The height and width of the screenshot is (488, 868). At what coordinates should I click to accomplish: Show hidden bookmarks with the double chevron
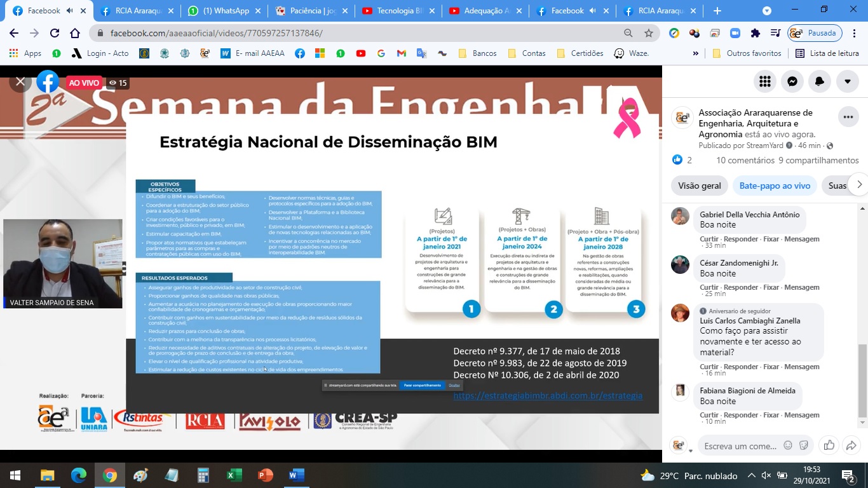(696, 53)
